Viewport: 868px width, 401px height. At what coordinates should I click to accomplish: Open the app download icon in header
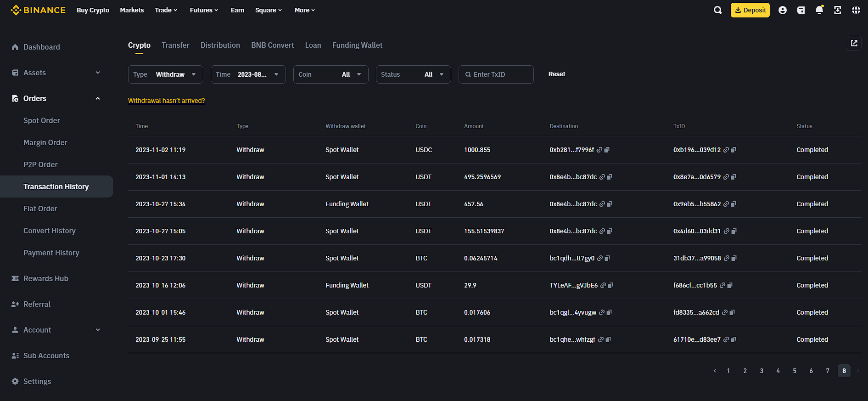(x=838, y=10)
